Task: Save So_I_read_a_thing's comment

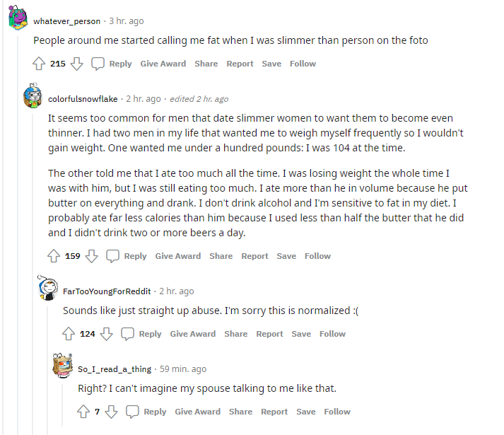Action: click(x=305, y=412)
